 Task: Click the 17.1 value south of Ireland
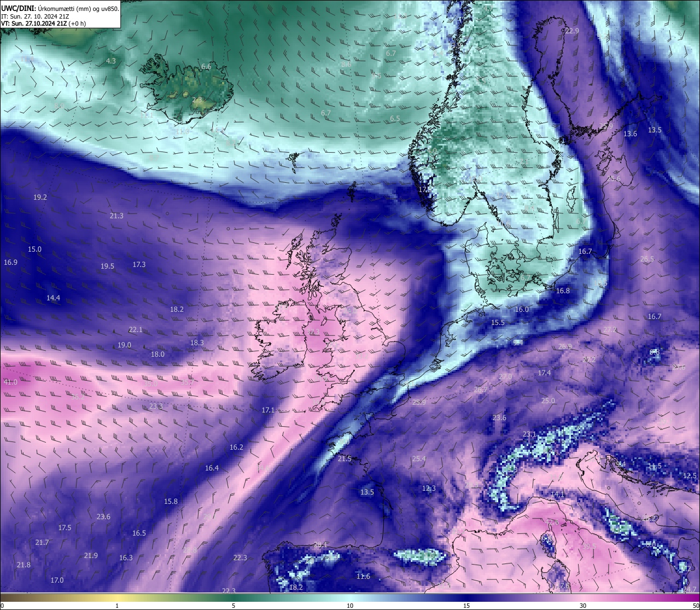click(268, 410)
